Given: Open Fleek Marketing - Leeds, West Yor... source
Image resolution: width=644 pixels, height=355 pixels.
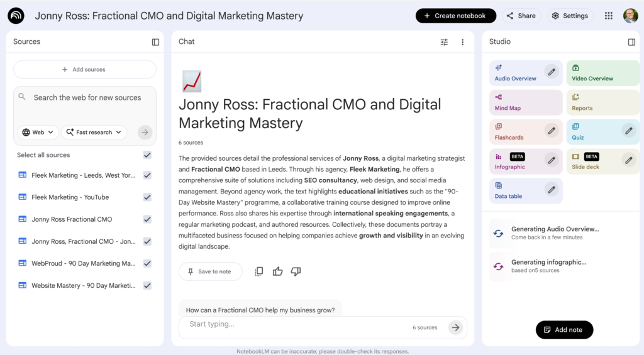Looking at the screenshot, I should click(x=84, y=175).
